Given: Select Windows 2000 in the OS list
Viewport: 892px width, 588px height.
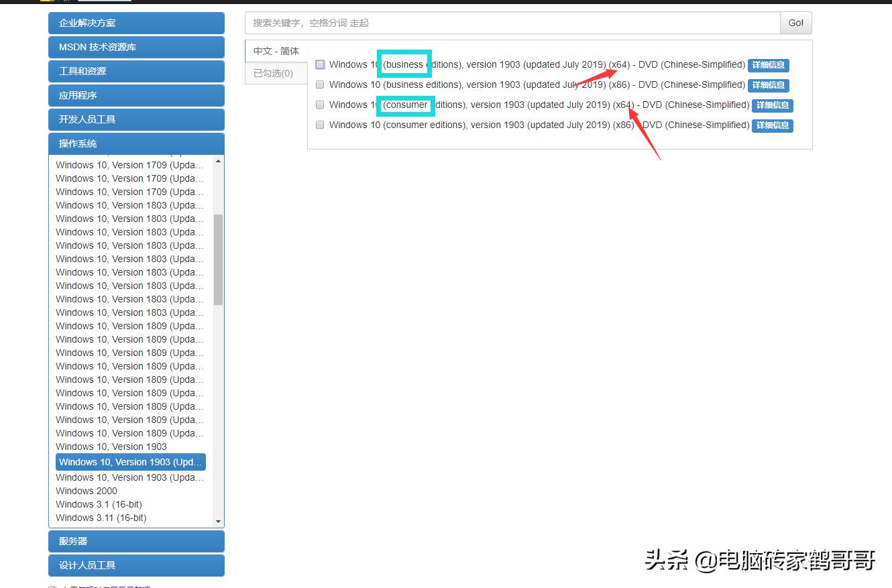Looking at the screenshot, I should pyautogui.click(x=87, y=491).
